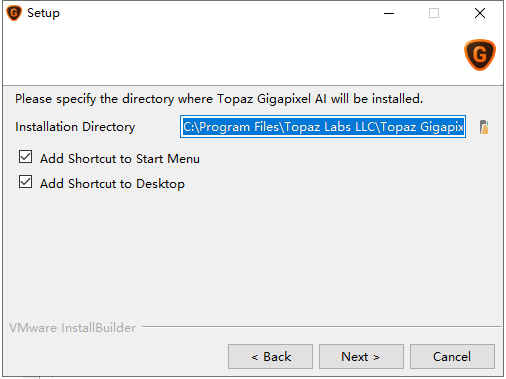Go to the previous step with Back
This screenshot has width=506, height=379.
tap(270, 357)
